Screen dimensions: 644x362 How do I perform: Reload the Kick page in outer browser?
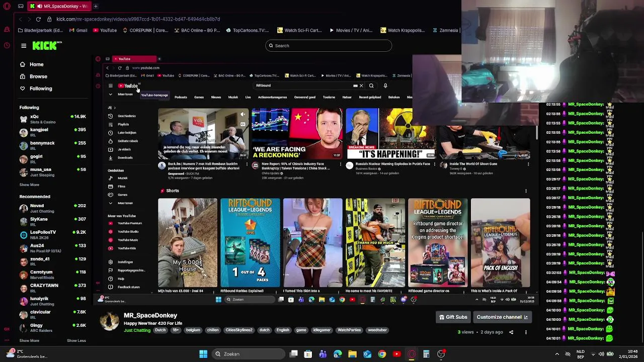click(x=38, y=19)
